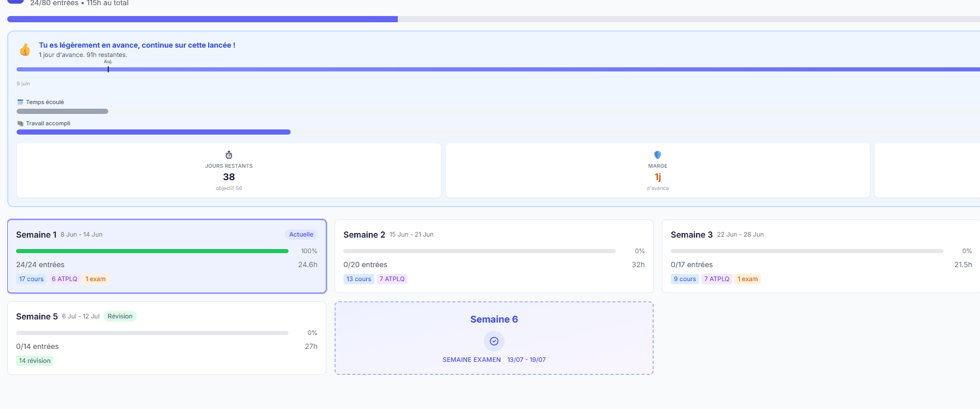
Task: Open the Semaine 3 card title
Action: click(691, 235)
